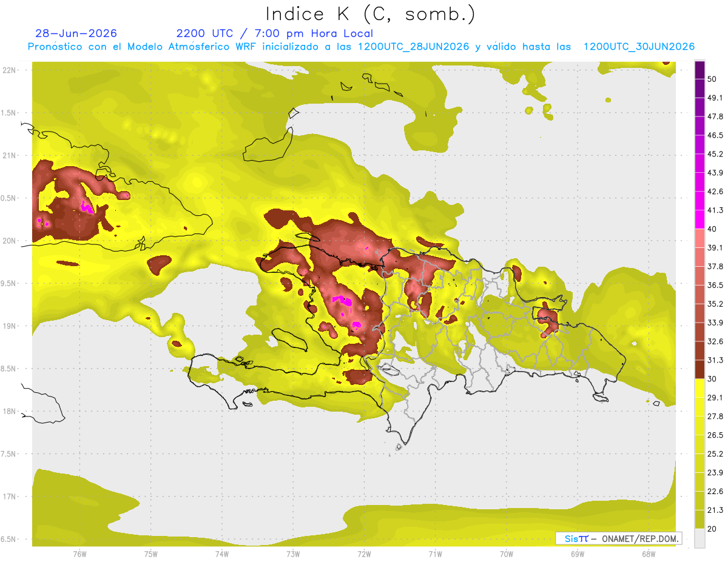Click the initialization time '1200UTC_28JUN2026'
The width and height of the screenshot is (728, 562).
click(414, 47)
